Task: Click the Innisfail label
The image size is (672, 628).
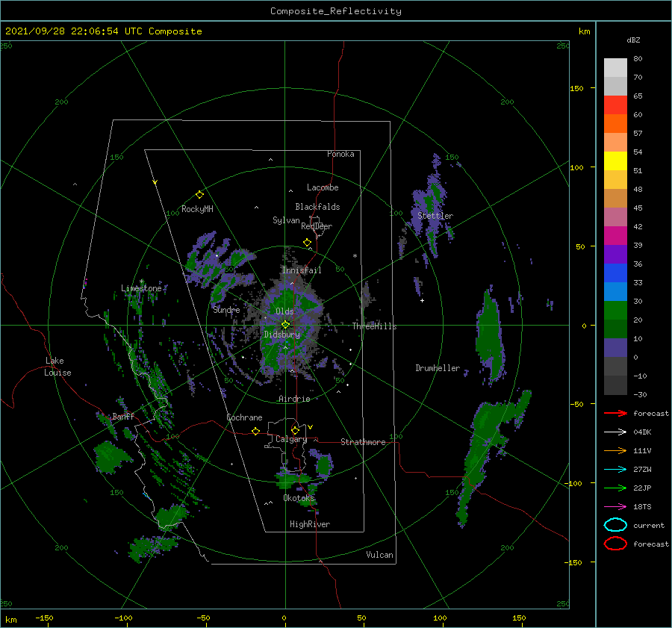Action: click(302, 270)
